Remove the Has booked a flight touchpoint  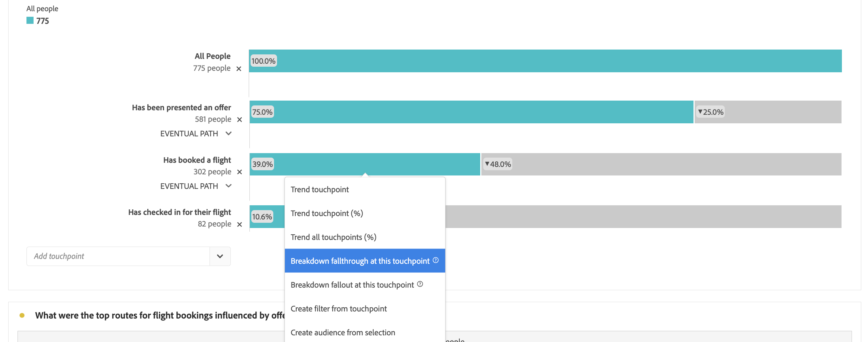tap(240, 172)
